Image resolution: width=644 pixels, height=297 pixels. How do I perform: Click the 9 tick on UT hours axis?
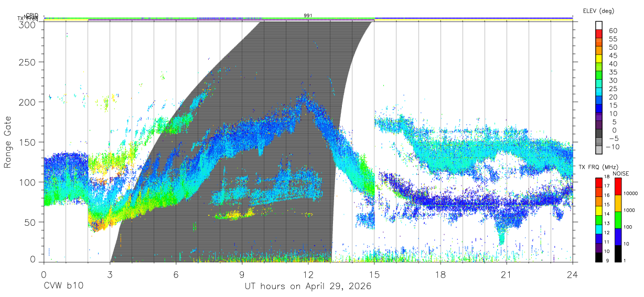[242, 274]
